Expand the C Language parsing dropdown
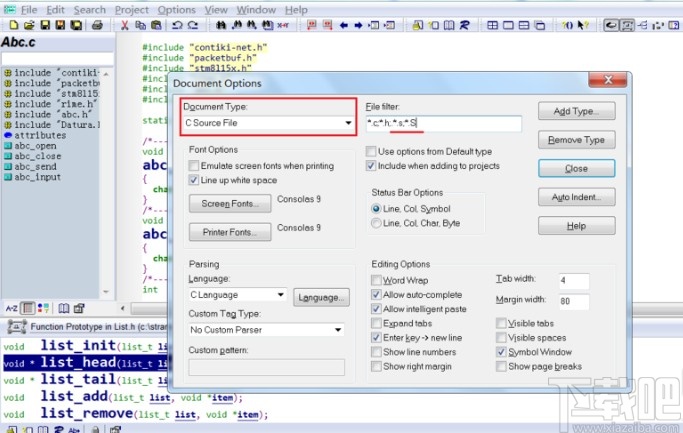Screen dimensions: 683x433 click(237, 295)
